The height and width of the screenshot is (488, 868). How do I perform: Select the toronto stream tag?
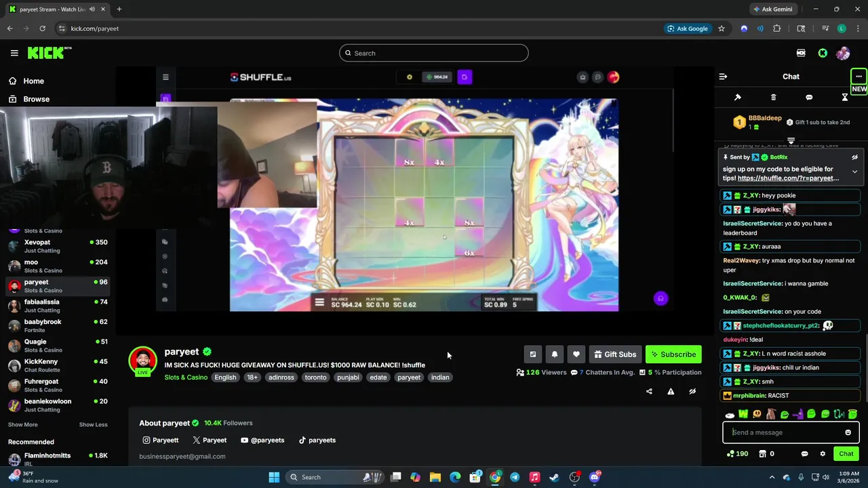pyautogui.click(x=315, y=378)
